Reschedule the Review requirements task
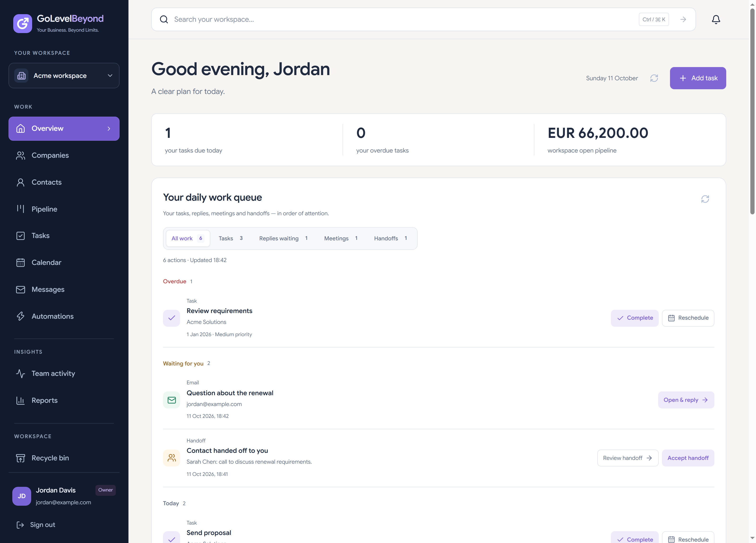This screenshot has height=543, width=756. click(x=688, y=318)
